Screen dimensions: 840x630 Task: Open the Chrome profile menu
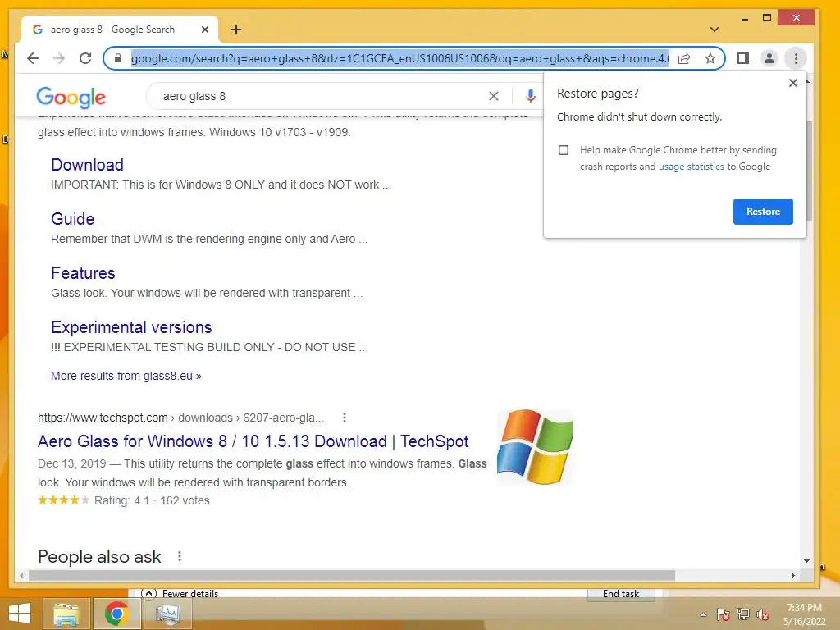pyautogui.click(x=769, y=58)
